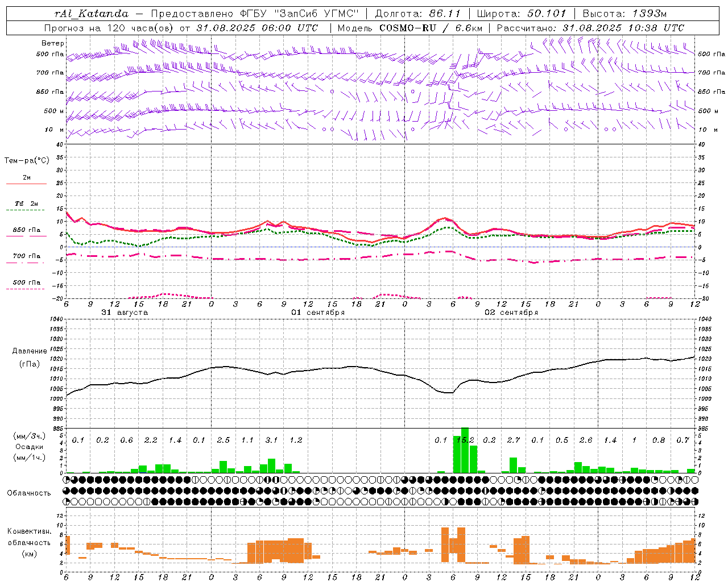This screenshot has height=582, width=728.
Task: Click the 'Облачность' cloud cover label
Action: 29,493
